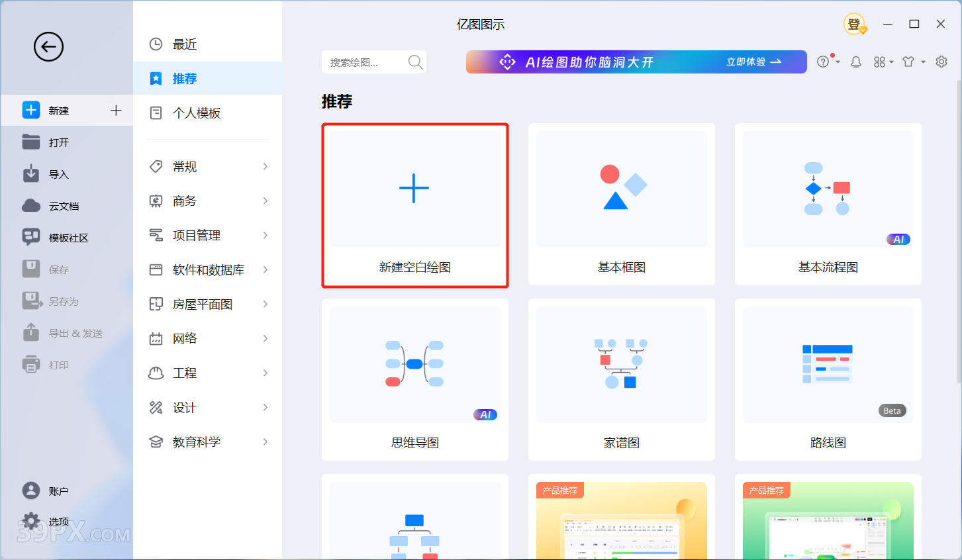
Task: Open the 基本框图 template card
Action: click(x=622, y=204)
